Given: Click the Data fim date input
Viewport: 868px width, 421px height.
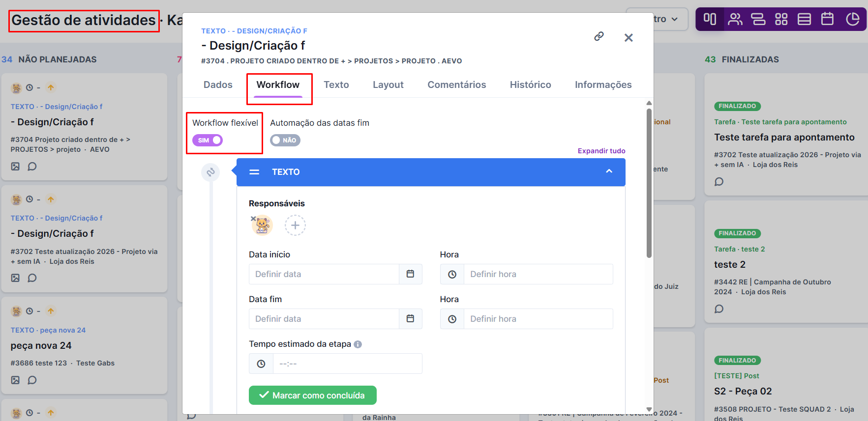Looking at the screenshot, I should pos(324,319).
